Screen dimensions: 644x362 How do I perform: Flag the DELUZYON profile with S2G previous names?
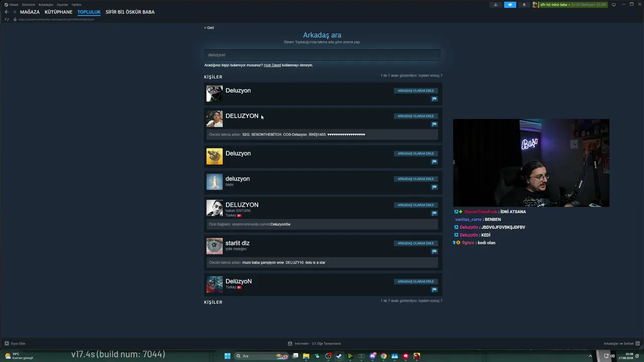click(434, 124)
